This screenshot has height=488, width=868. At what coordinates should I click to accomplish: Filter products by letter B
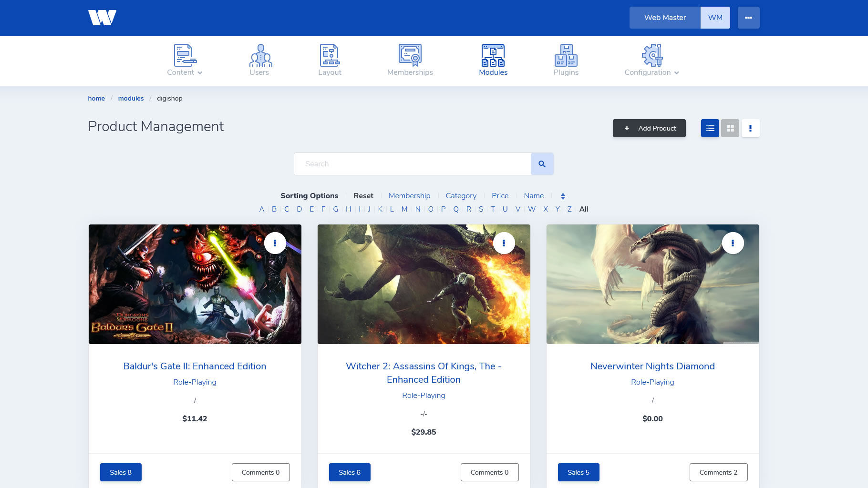pos(274,209)
